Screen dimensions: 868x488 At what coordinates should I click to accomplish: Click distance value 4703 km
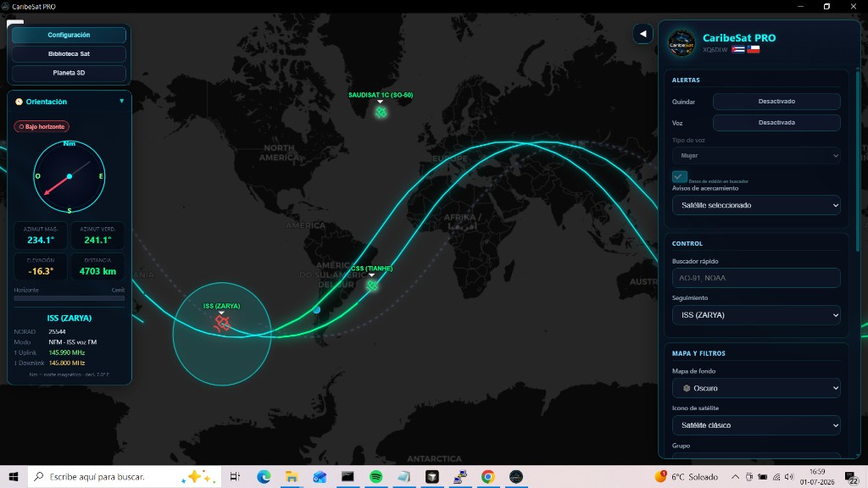coord(97,271)
